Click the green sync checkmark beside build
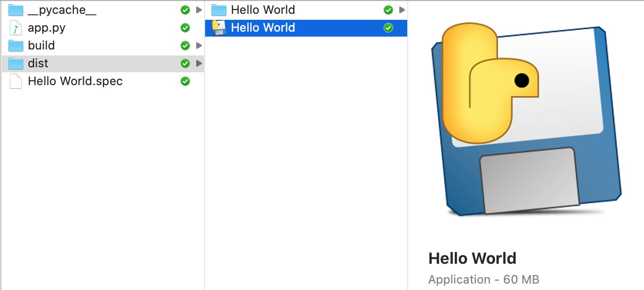644x290 pixels. (x=185, y=46)
